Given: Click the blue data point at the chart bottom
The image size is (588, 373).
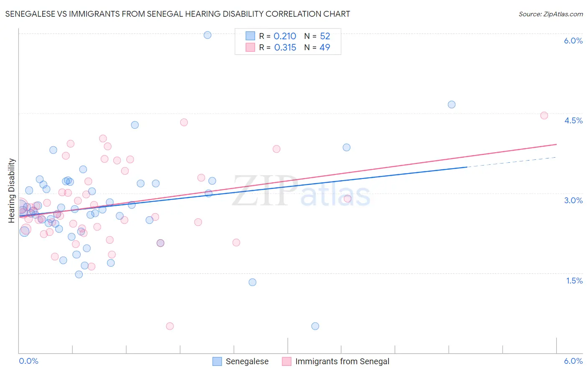Looking at the screenshot, I should pos(315,326).
